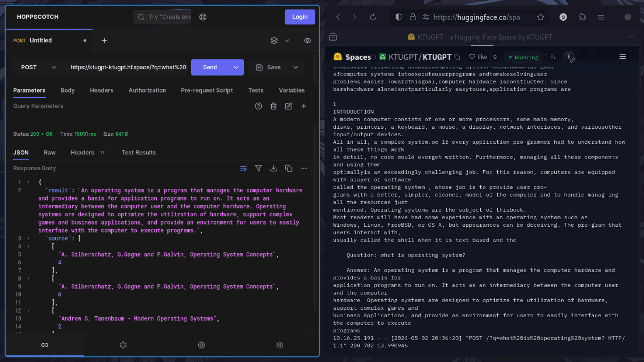Viewport: 644px width, 362px height.
Task: Open the Authorization tab
Action: 147,90
